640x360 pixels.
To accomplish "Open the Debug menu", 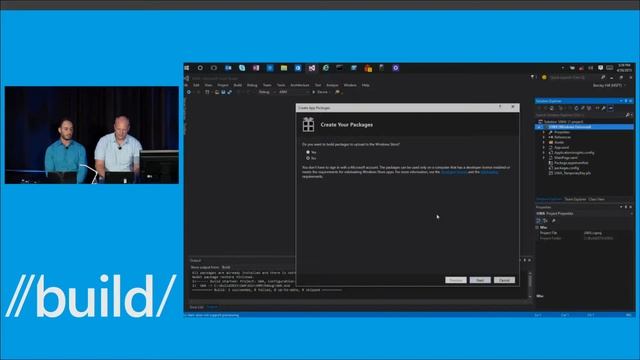I will (x=252, y=85).
